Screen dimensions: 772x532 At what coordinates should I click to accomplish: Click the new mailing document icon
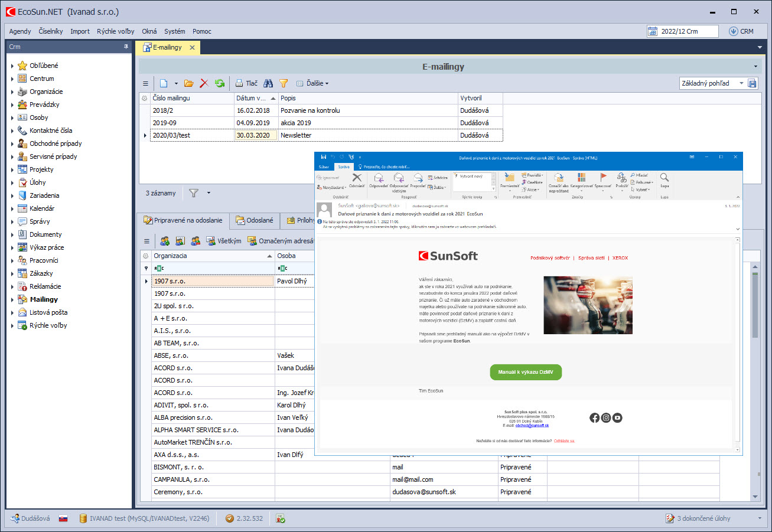click(164, 83)
